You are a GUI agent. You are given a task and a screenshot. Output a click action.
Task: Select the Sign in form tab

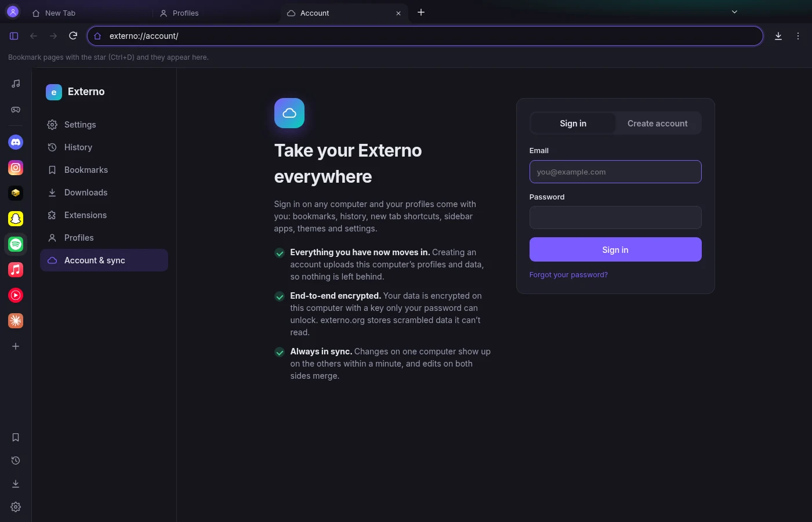pyautogui.click(x=573, y=123)
